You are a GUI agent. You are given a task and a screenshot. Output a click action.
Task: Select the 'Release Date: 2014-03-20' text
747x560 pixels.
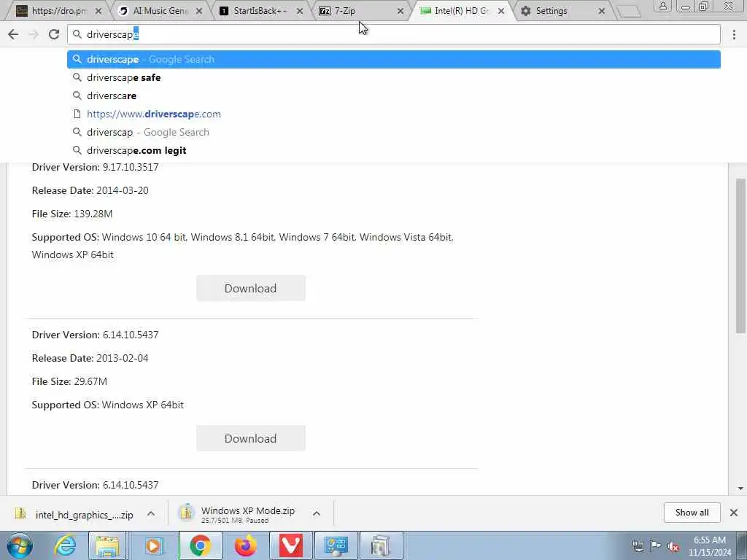tap(90, 190)
